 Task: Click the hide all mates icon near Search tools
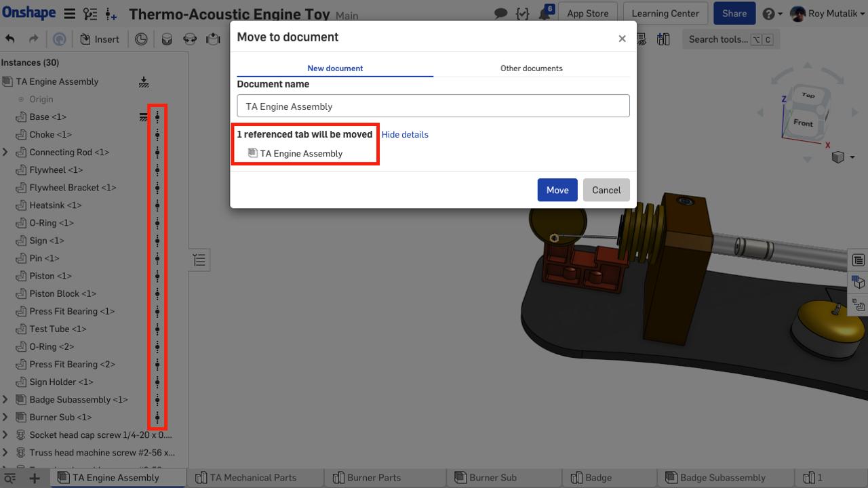[640, 39]
